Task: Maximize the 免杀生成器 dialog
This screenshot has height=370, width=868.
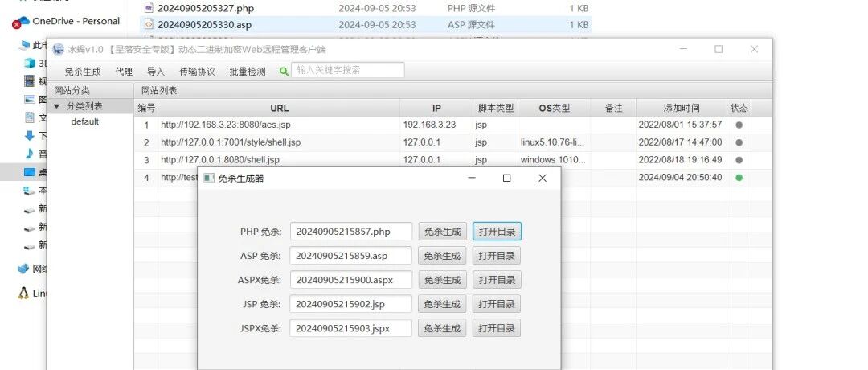Action: [x=506, y=178]
